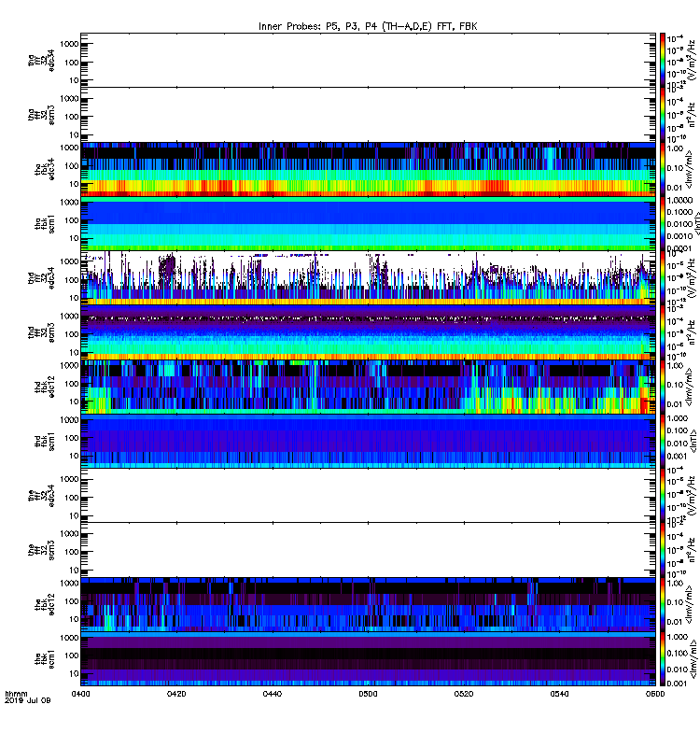This screenshot has height=747, width=700.
Task: Click the 0600 time axis label
Action: point(655,694)
